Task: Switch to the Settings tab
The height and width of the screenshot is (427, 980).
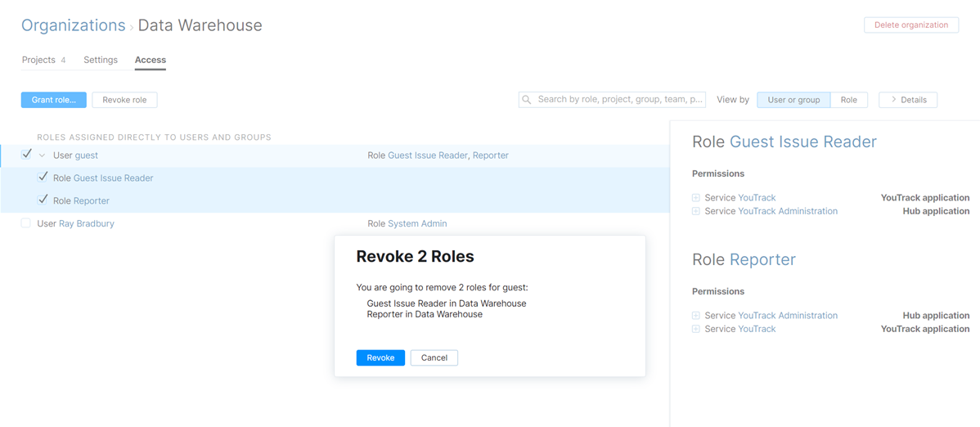Action: point(101,60)
